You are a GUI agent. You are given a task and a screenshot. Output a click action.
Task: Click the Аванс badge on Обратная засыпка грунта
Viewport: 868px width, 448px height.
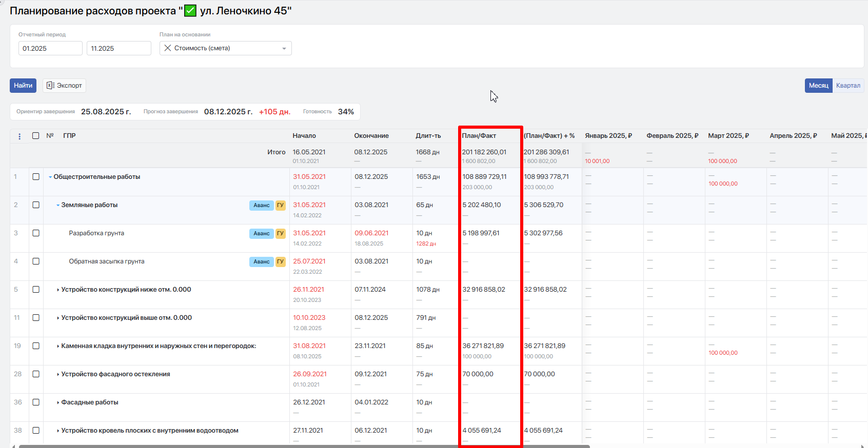coord(261,262)
